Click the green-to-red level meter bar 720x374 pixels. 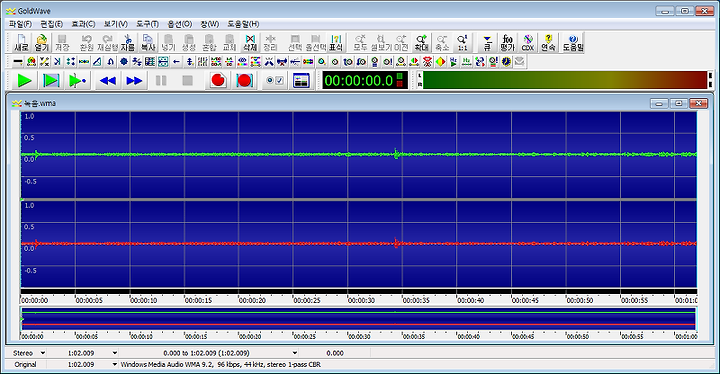tap(565, 80)
